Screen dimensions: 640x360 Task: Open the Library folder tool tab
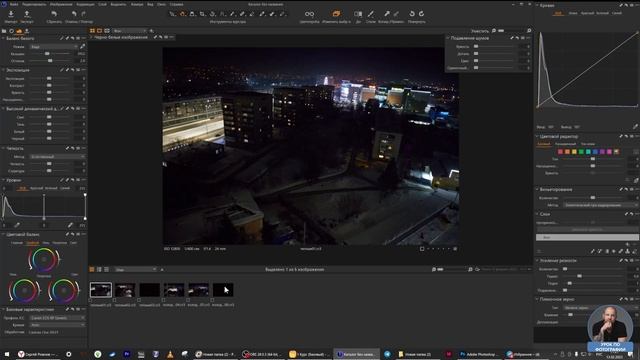point(4,31)
